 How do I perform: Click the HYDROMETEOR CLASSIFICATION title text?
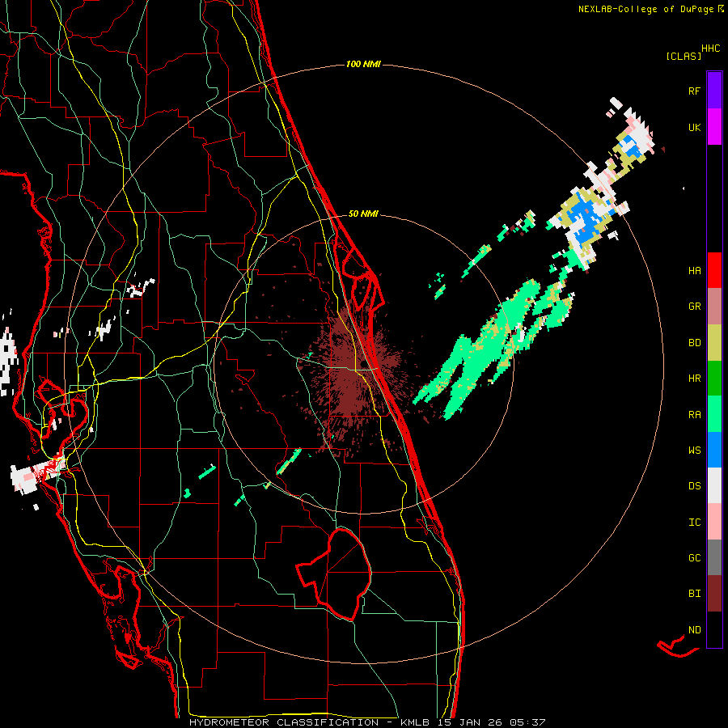[x=284, y=722]
